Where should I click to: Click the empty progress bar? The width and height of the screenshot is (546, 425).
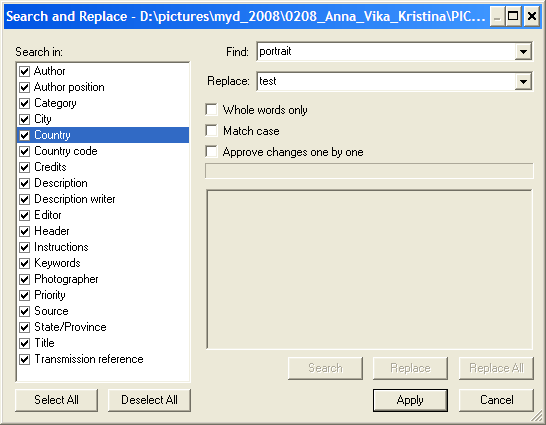coord(369,171)
